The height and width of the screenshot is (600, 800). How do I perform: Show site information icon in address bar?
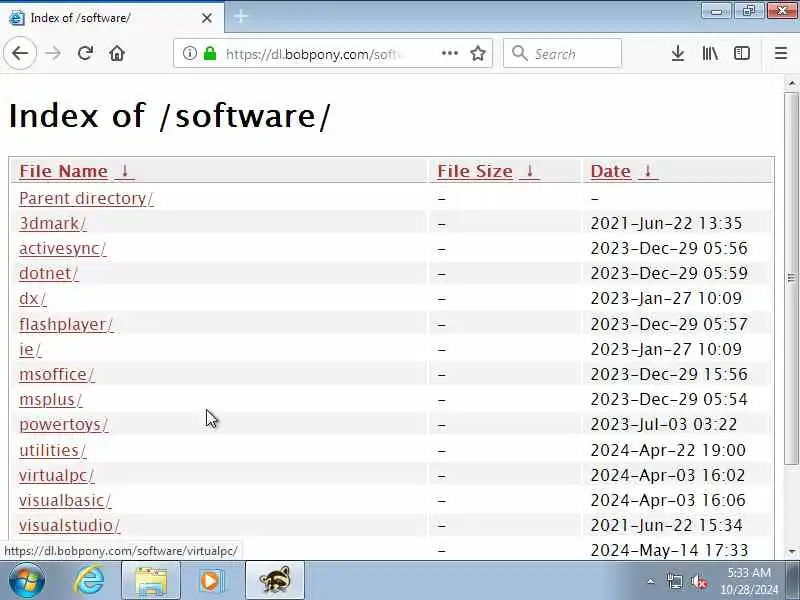[189, 53]
